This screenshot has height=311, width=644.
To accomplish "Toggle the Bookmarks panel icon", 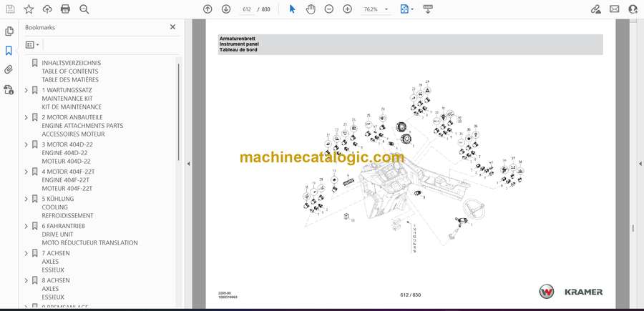I will coord(9,51).
